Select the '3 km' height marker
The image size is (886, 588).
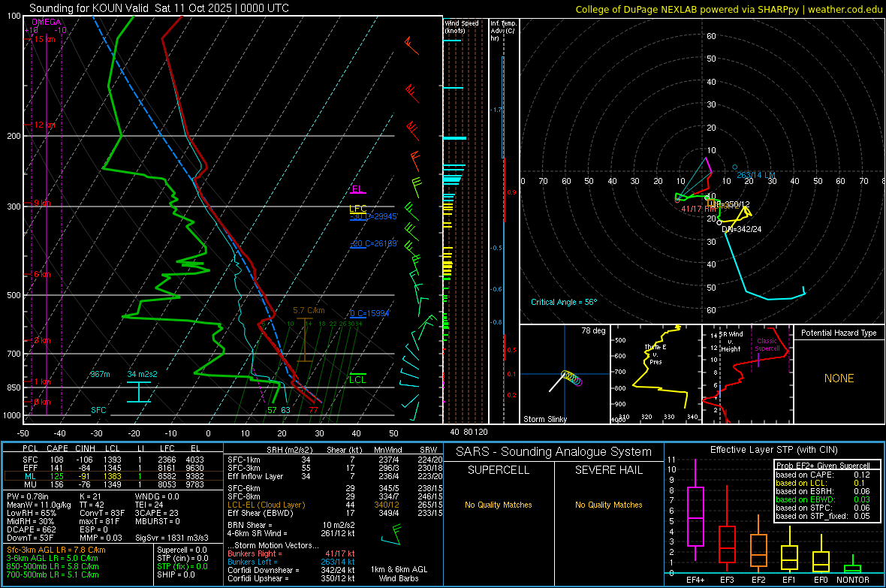point(42,340)
